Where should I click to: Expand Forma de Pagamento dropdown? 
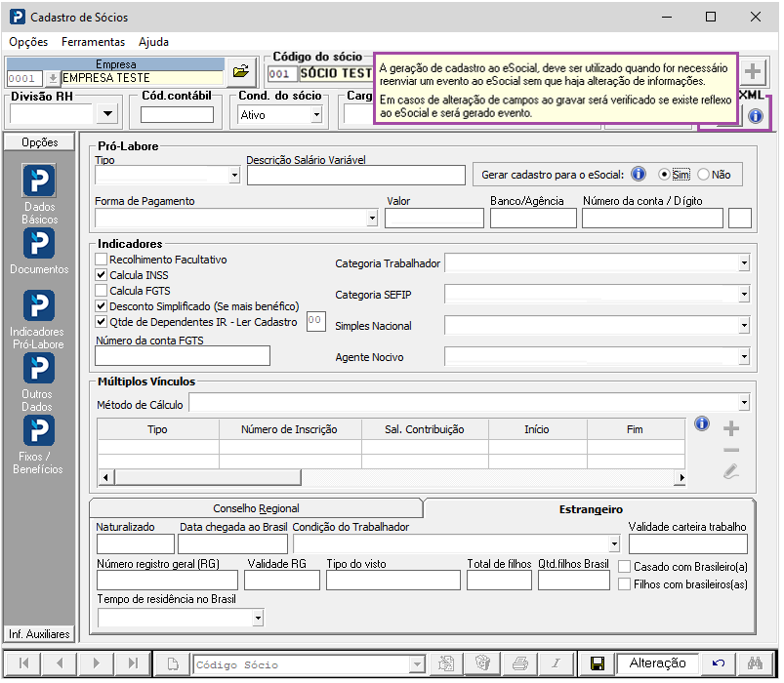372,218
